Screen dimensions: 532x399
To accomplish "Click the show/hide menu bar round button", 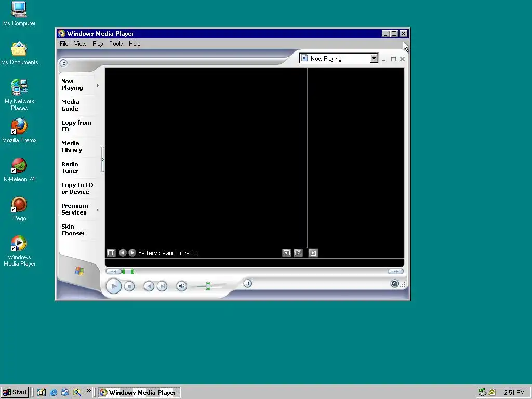I will (63, 63).
